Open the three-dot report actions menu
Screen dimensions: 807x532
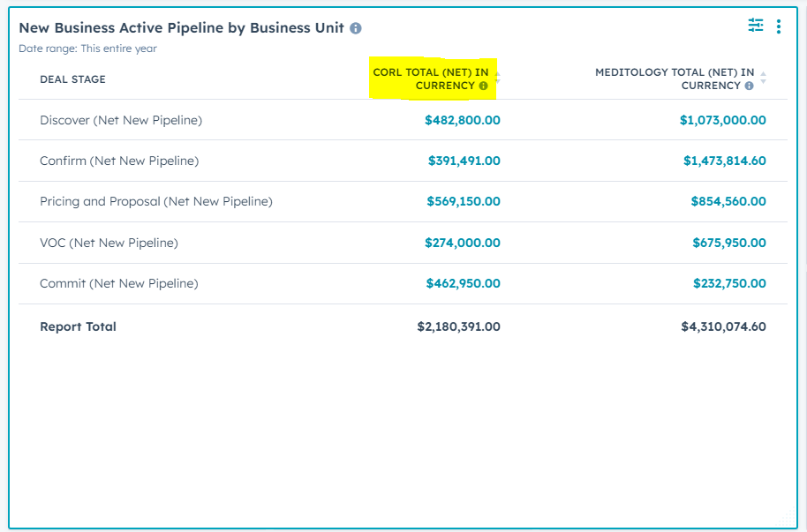(778, 26)
